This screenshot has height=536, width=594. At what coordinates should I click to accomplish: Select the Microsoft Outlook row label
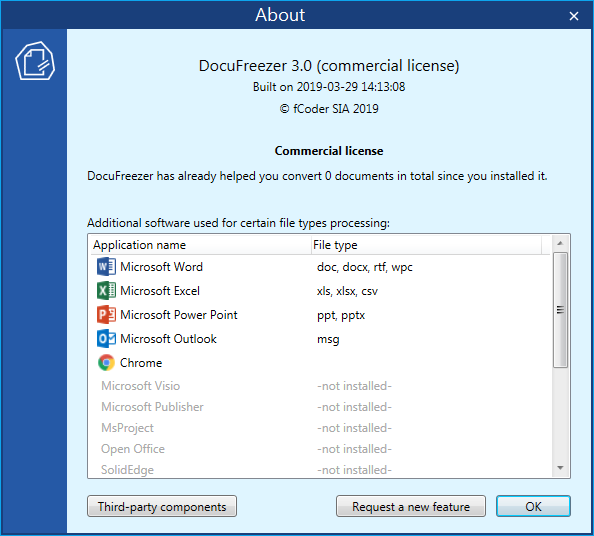pyautogui.click(x=168, y=339)
